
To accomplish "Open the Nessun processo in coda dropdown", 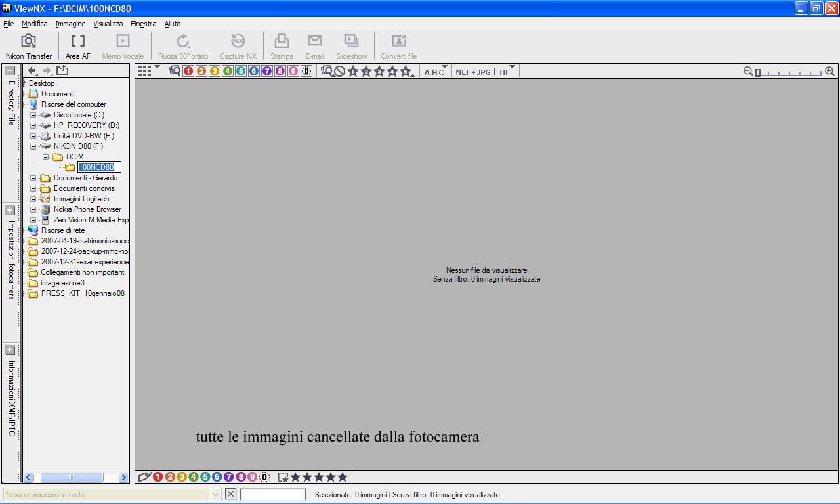I will (x=216, y=494).
